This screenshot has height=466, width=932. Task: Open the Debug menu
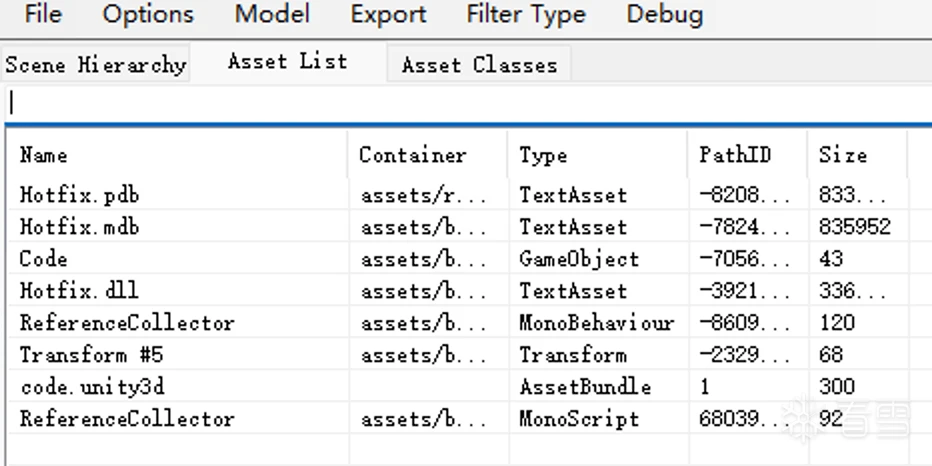tap(665, 14)
